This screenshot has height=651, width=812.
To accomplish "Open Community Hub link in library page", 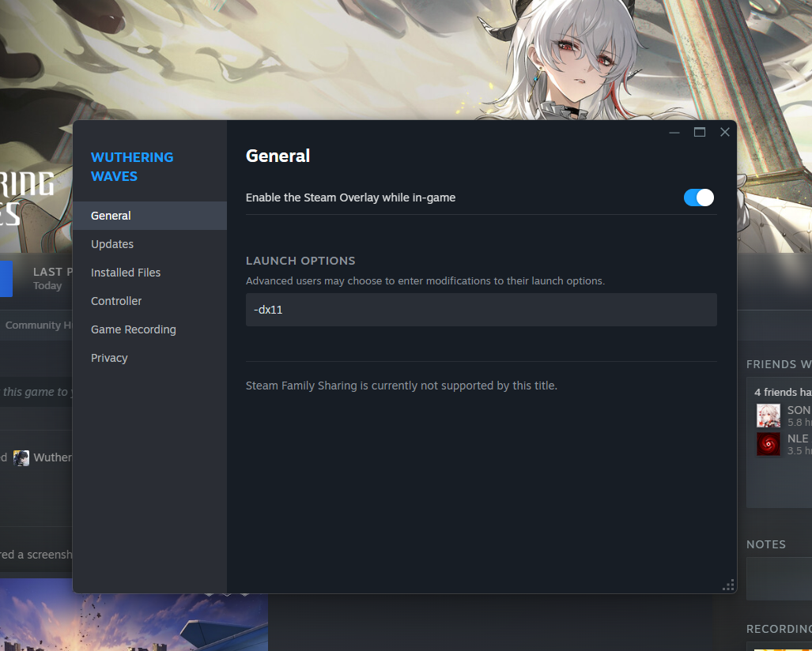I will pyautogui.click(x=39, y=325).
